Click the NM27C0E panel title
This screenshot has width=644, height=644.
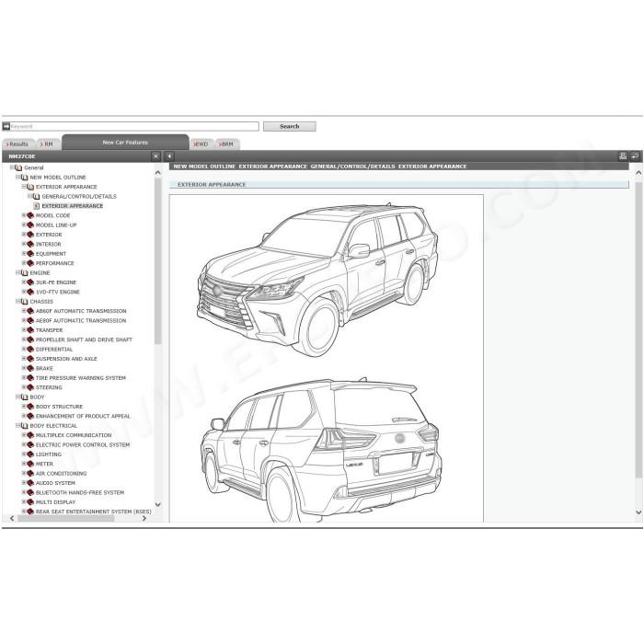tap(22, 156)
